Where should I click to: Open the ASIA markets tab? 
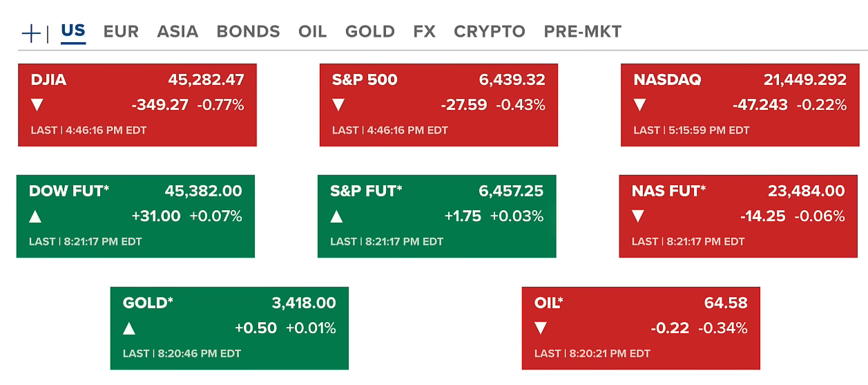(177, 32)
